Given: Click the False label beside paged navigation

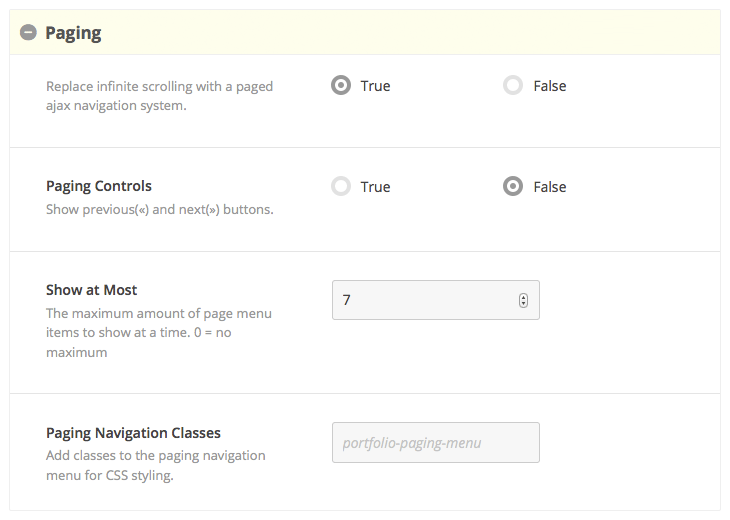Looking at the screenshot, I should [x=550, y=86].
